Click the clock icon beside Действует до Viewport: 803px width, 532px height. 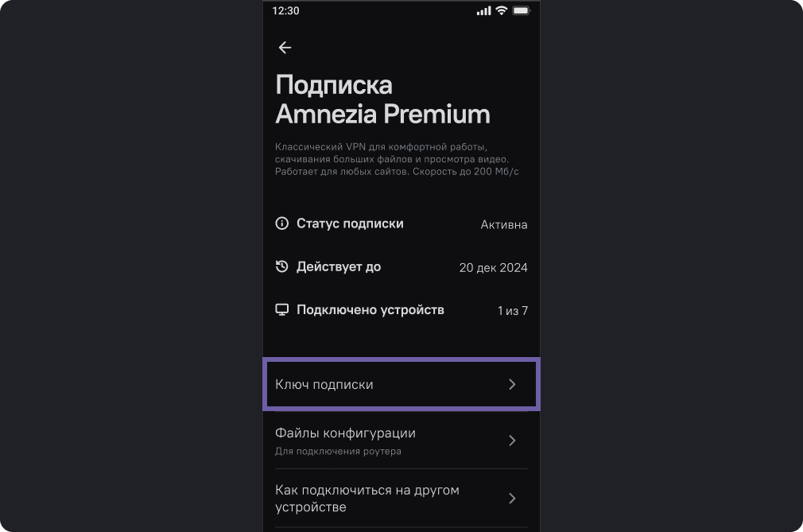[281, 266]
